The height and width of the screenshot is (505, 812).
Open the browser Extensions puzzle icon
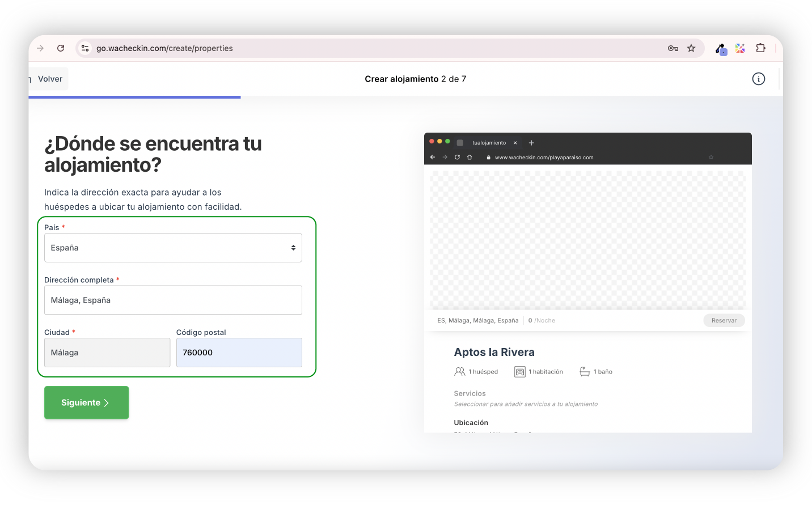coord(761,48)
